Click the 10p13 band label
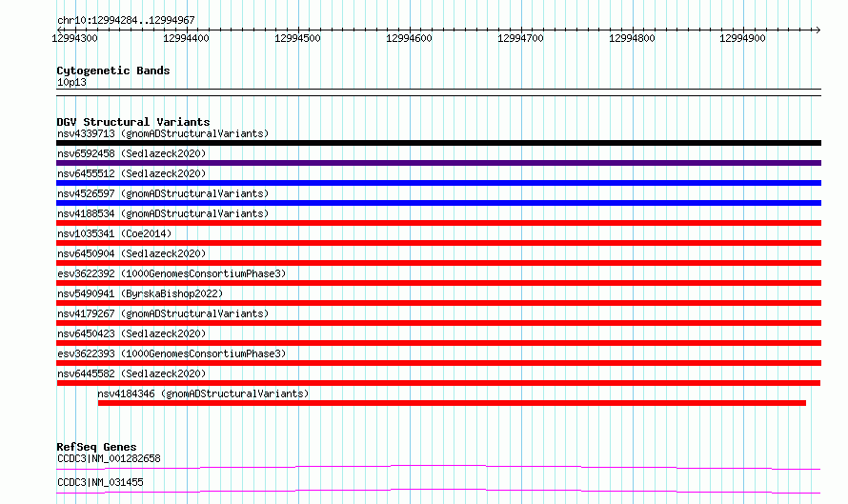The image size is (848, 504). point(71,82)
